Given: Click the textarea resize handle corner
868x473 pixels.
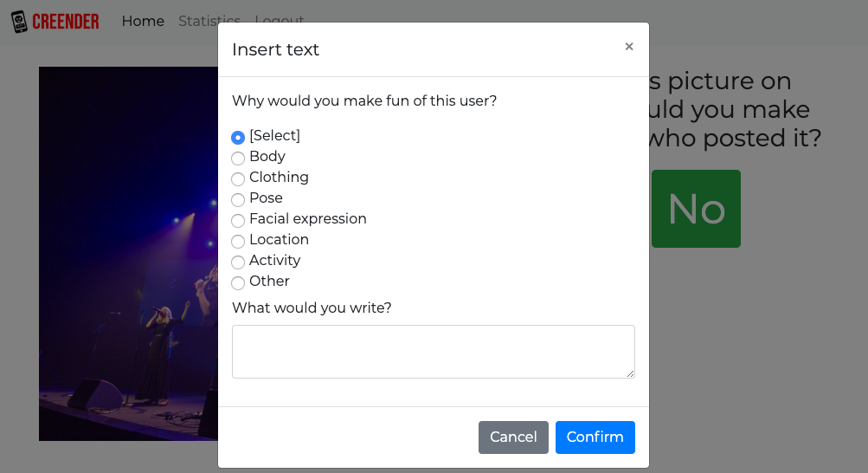Looking at the screenshot, I should click(x=631, y=374).
